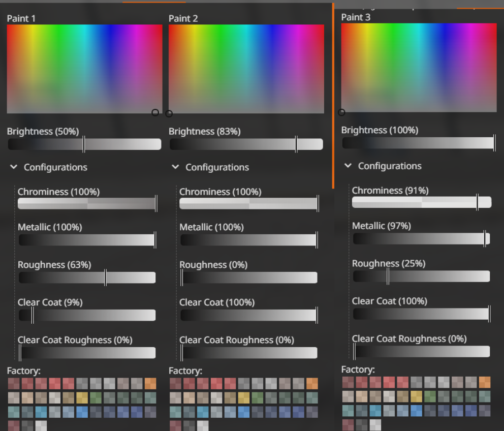The width and height of the screenshot is (504, 431).
Task: Click the Paint 2 heading text
Action: pyautogui.click(x=183, y=18)
